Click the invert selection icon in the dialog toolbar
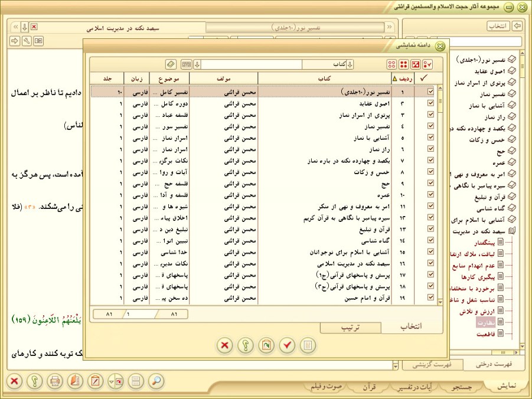532x399 pixels. click(415, 64)
